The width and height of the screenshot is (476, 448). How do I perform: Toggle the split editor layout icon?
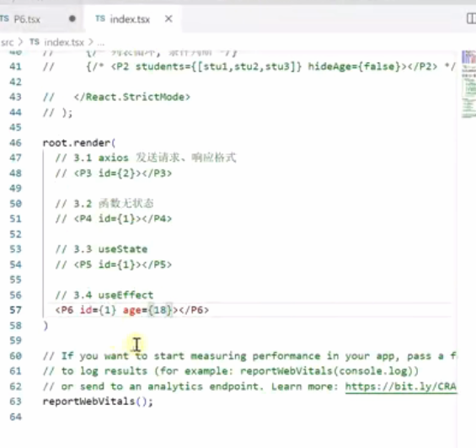coord(471,19)
